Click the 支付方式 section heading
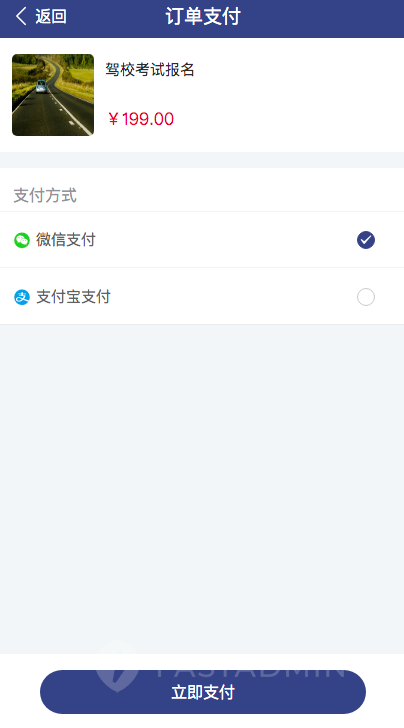404x728 pixels. tap(45, 195)
